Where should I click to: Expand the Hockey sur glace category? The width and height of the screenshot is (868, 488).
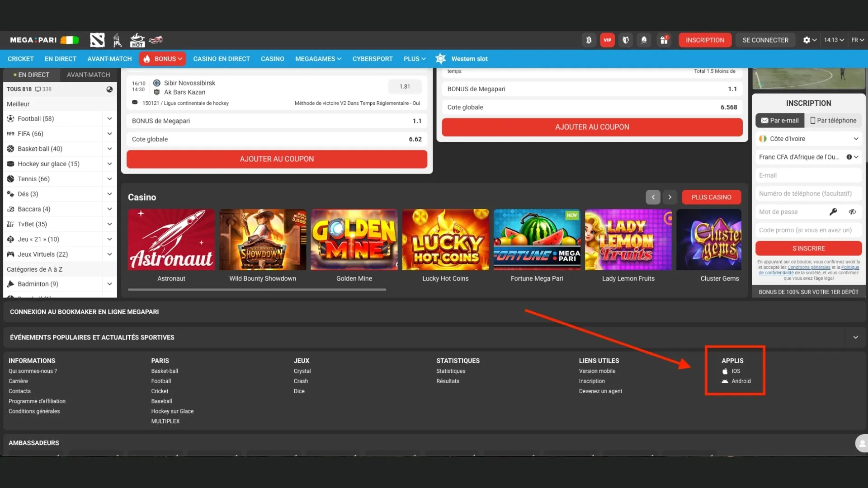tap(110, 164)
